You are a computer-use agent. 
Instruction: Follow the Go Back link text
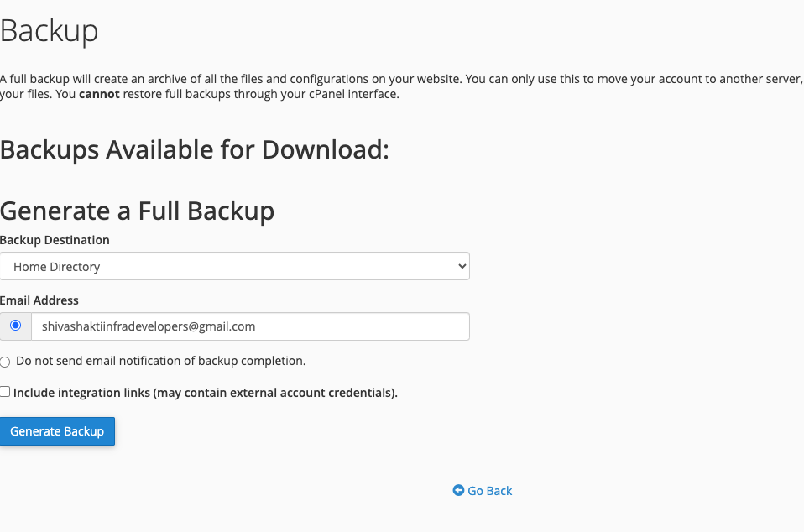(489, 491)
